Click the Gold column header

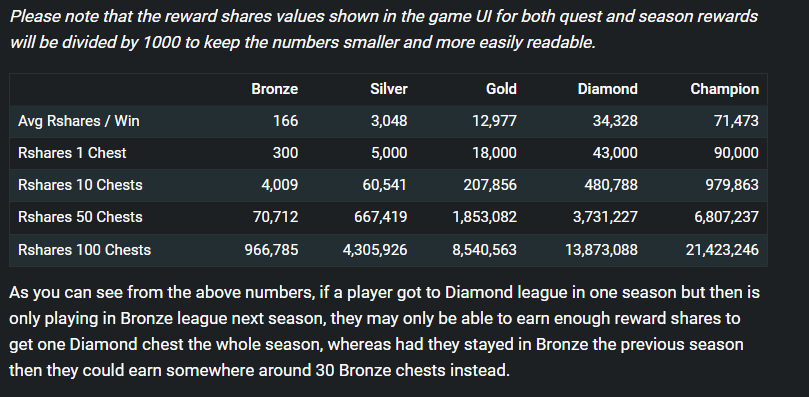coord(501,89)
